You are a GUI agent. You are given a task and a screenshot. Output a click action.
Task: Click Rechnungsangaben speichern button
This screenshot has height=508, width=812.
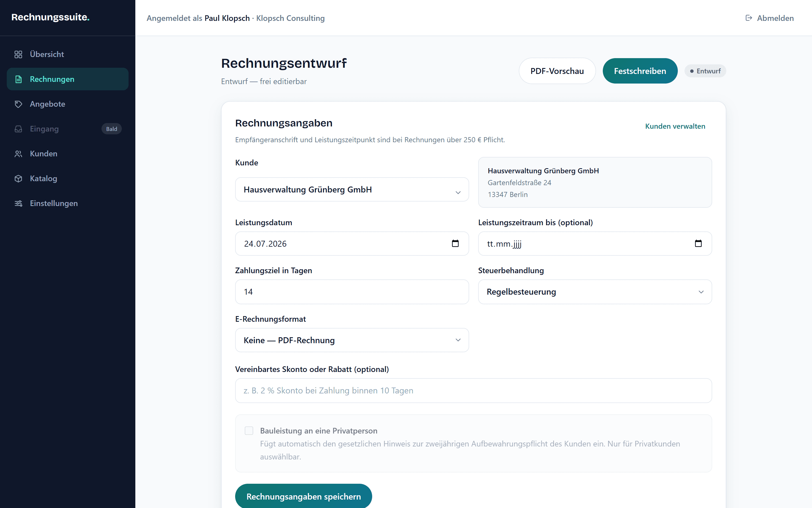[x=303, y=496]
